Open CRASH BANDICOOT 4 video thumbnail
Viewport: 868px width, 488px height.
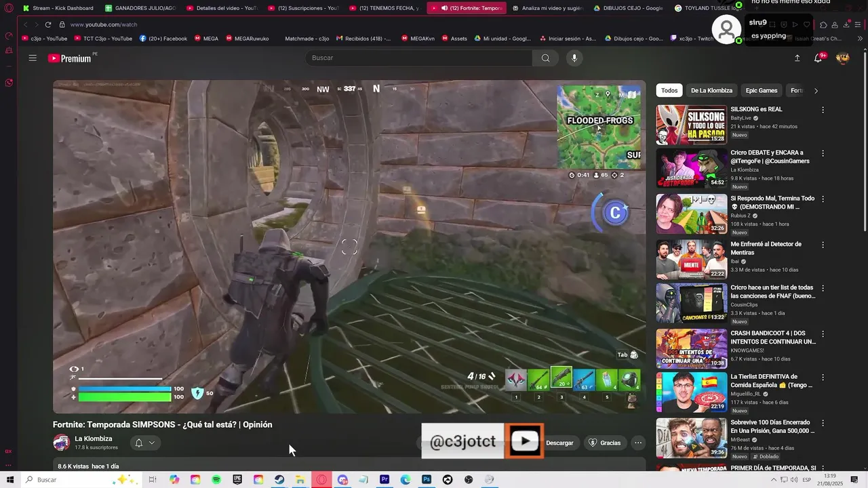click(x=691, y=348)
